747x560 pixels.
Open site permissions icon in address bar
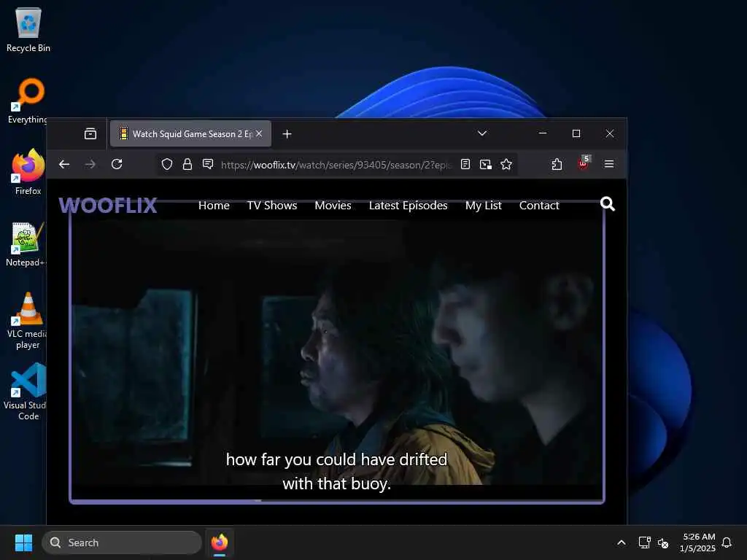tap(208, 165)
